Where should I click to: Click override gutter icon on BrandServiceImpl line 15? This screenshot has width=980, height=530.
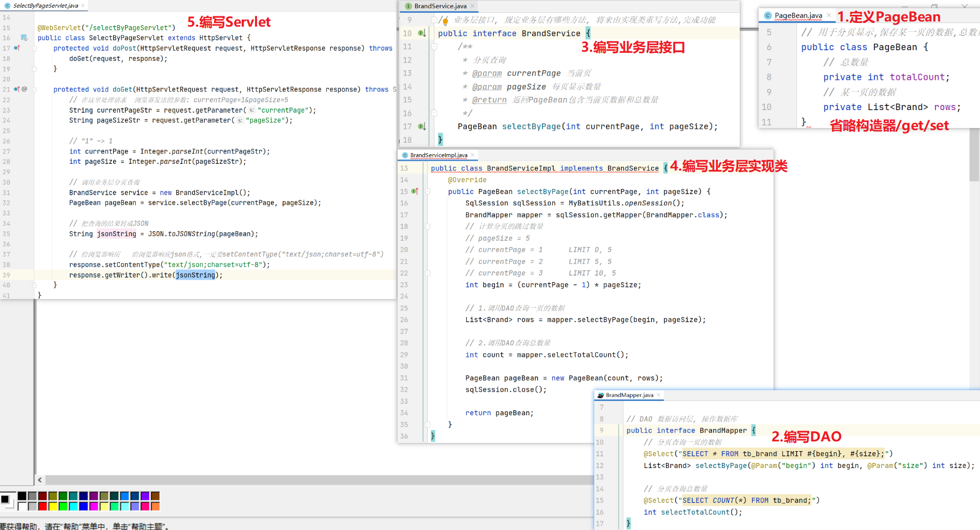click(415, 192)
